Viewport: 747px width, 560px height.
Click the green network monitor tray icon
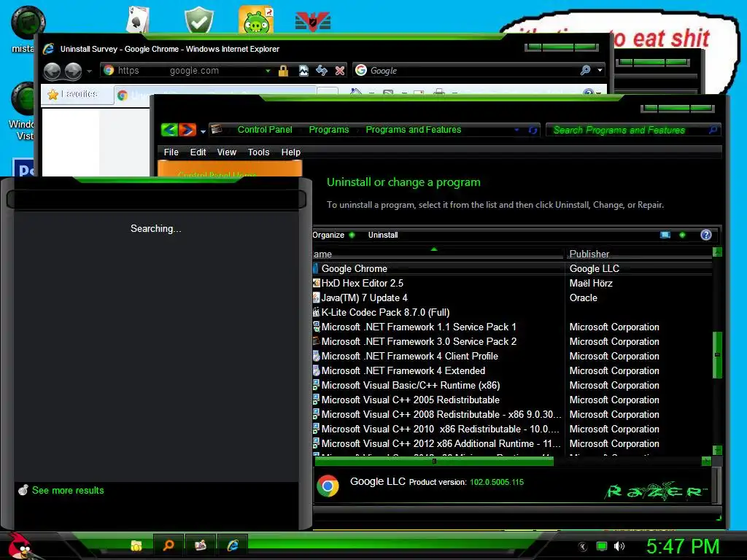tap(602, 546)
